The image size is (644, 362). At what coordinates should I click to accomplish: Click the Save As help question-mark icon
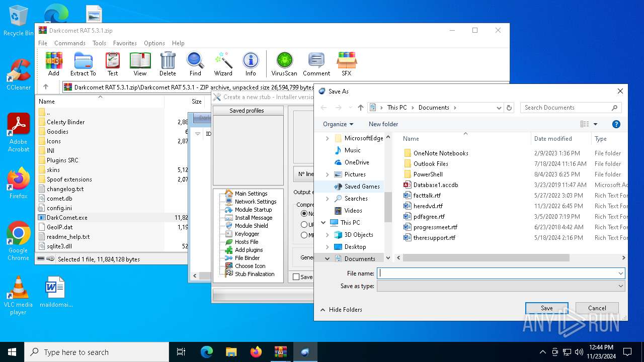(616, 124)
